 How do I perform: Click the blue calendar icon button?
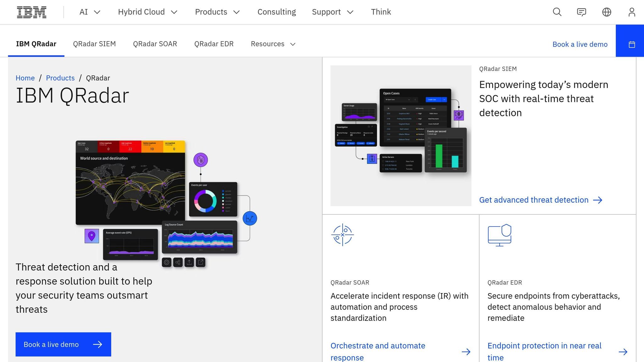(x=631, y=44)
